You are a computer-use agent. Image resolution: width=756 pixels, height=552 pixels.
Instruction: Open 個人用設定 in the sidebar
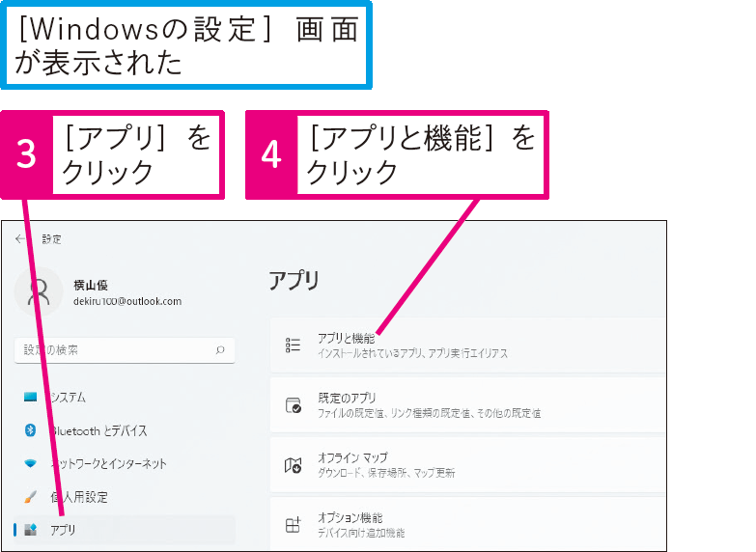click(125, 497)
